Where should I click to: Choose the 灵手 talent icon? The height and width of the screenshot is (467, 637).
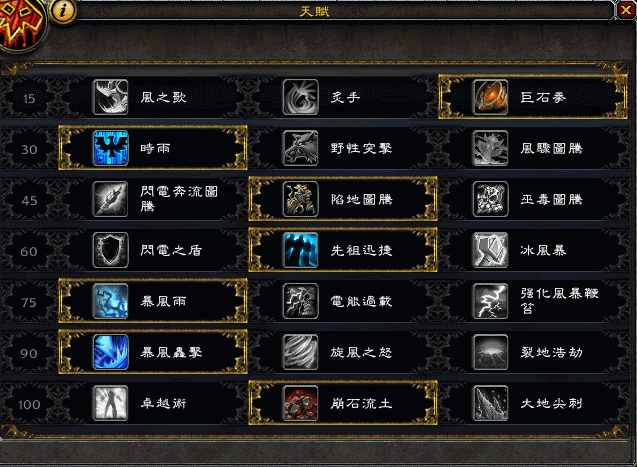[x=301, y=97]
